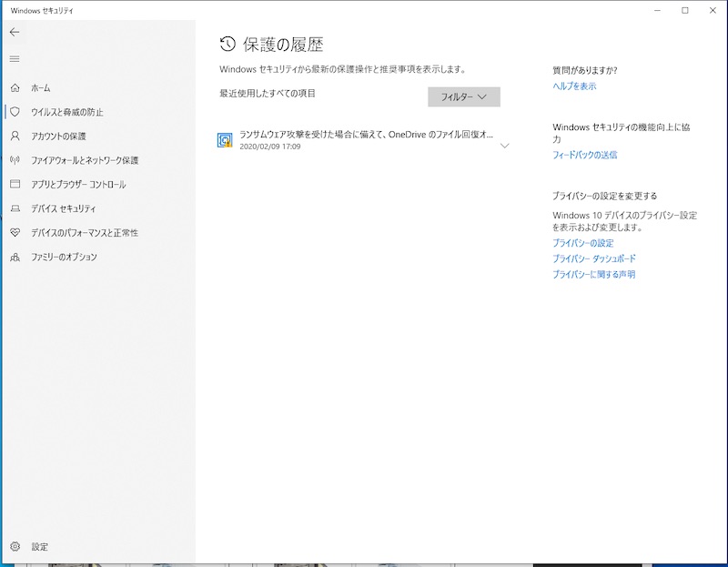
Task: Close the Windows セキュリティ window
Action: pyautogui.click(x=713, y=10)
